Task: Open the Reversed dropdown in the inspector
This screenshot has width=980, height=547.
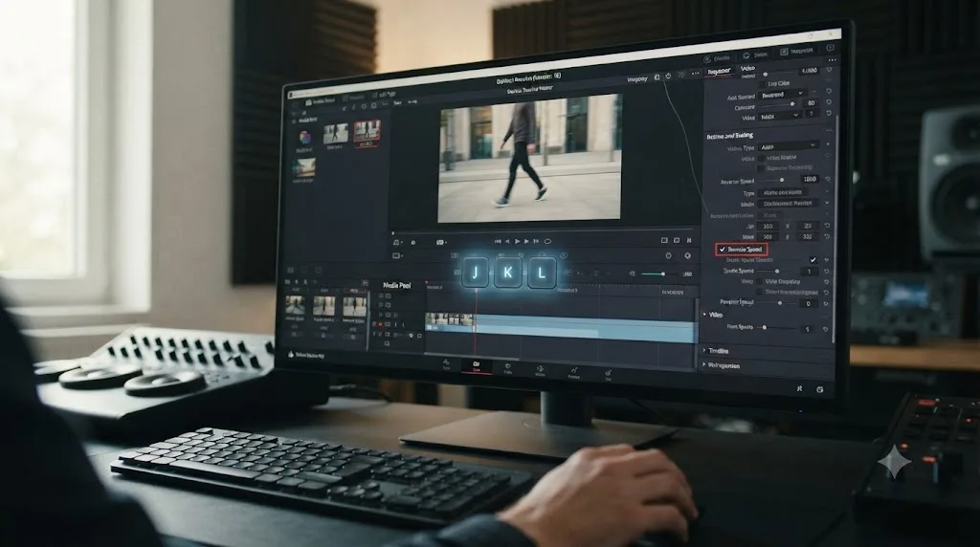Action: 782,95
